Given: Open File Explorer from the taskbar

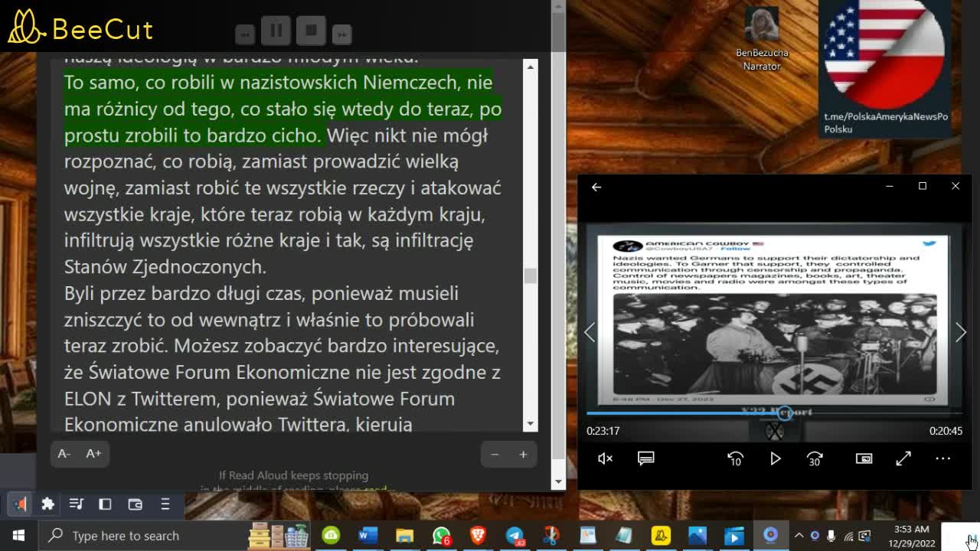Looking at the screenshot, I should point(404,536).
